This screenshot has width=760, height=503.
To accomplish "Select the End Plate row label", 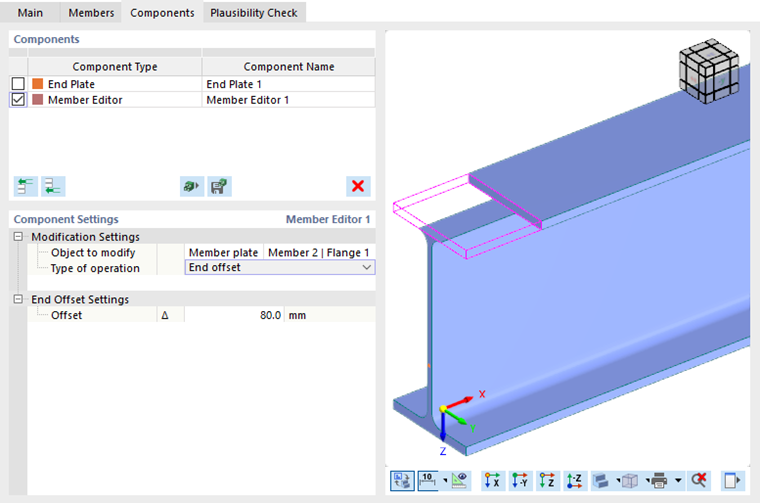I will coord(71,84).
